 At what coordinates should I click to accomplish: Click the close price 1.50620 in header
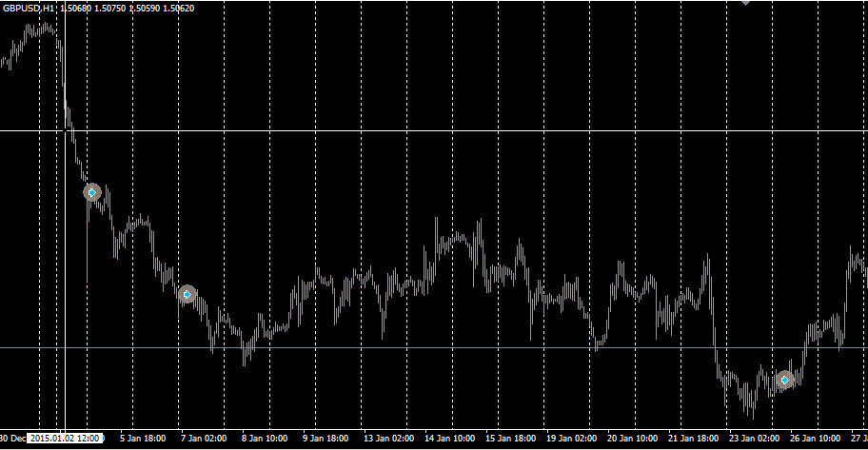(x=178, y=9)
